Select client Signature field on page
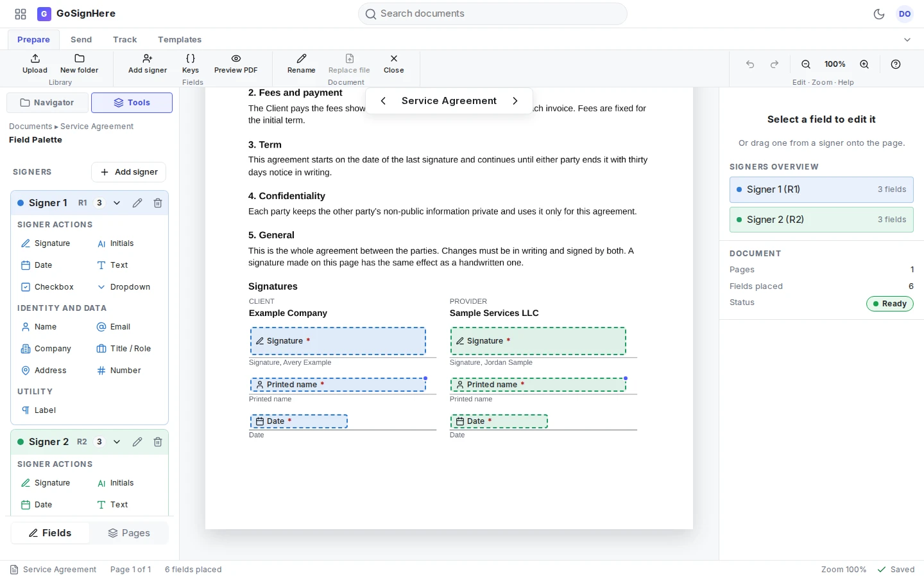This screenshot has width=924, height=578. [x=338, y=341]
